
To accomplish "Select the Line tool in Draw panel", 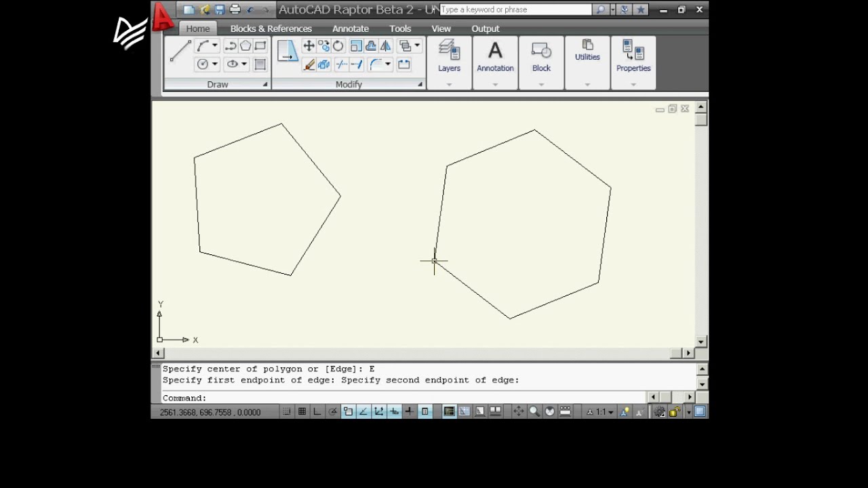I will tap(180, 51).
